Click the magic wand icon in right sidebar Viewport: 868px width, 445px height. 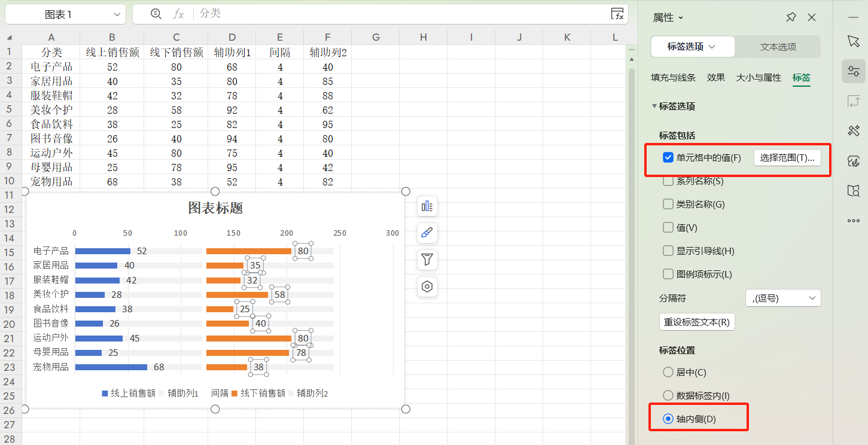[x=854, y=130]
